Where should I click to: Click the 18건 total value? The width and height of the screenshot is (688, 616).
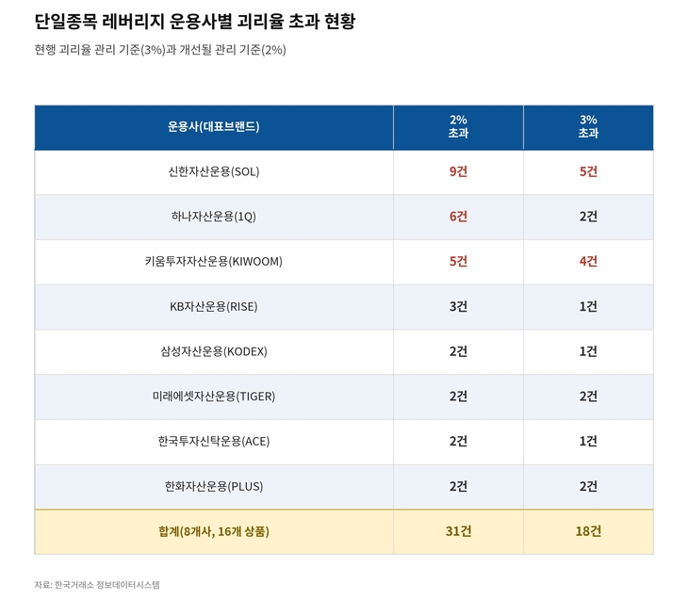tap(588, 532)
